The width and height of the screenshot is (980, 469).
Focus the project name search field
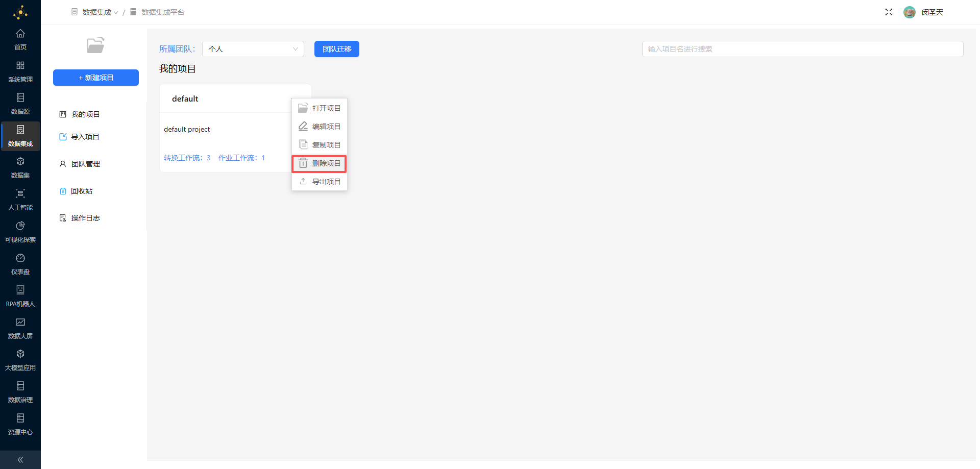click(x=802, y=49)
